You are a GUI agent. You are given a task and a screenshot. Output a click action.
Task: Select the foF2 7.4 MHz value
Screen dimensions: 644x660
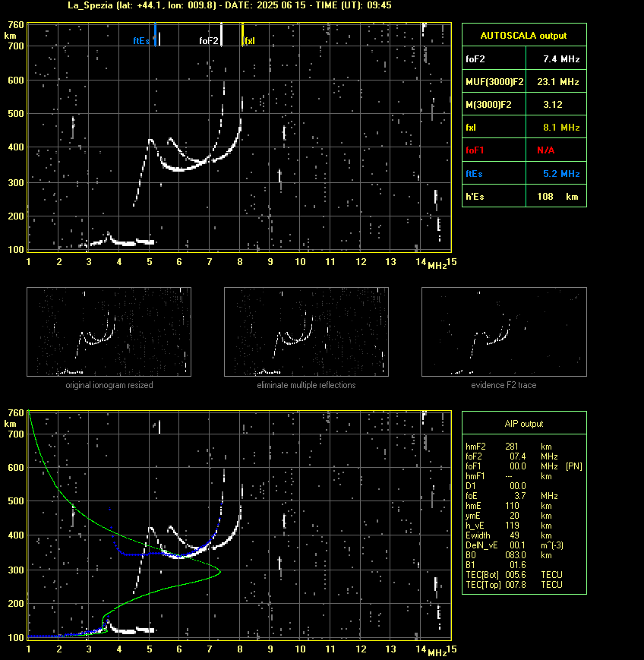pyautogui.click(x=561, y=59)
